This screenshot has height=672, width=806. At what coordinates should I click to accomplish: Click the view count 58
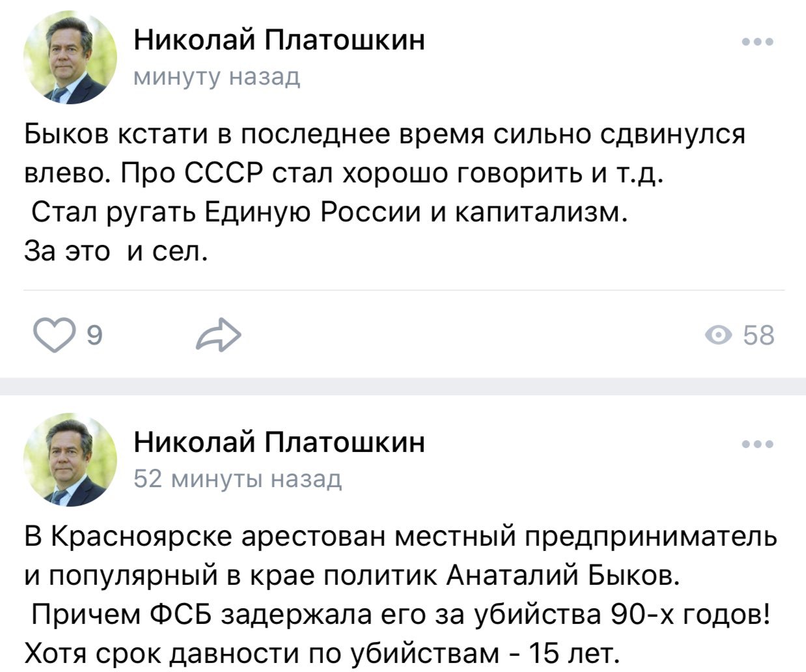click(758, 336)
